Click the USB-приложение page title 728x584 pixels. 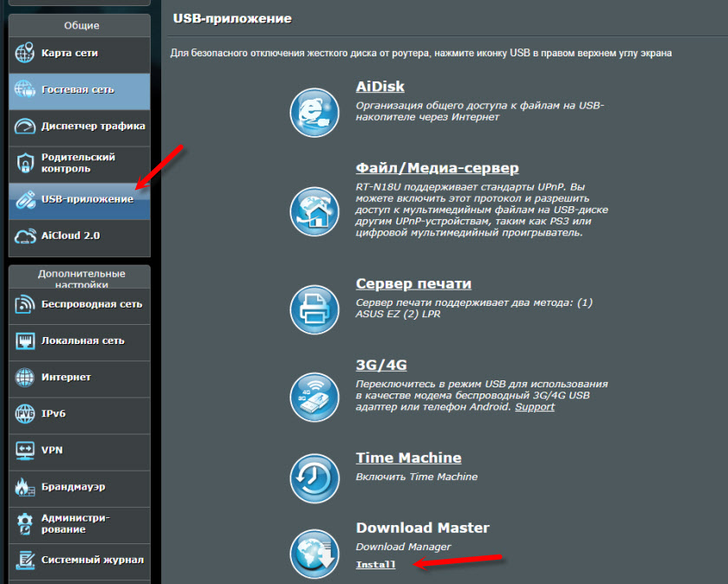tap(232, 18)
